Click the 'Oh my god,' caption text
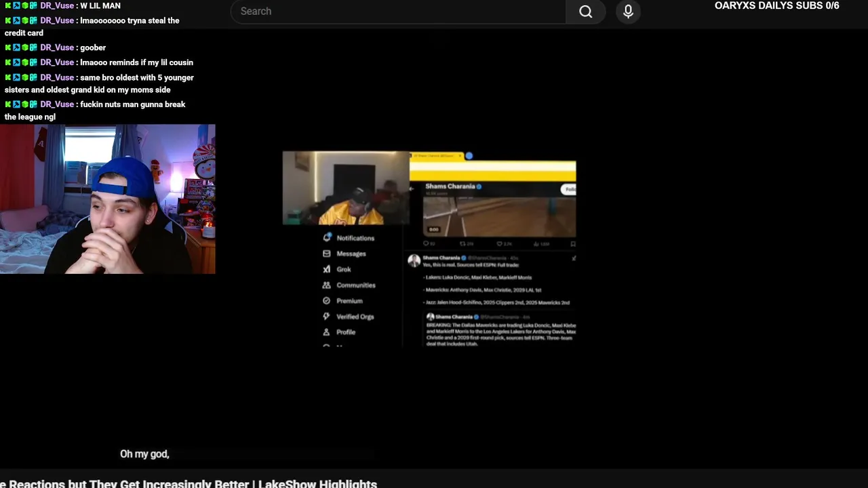 pyautogui.click(x=144, y=454)
